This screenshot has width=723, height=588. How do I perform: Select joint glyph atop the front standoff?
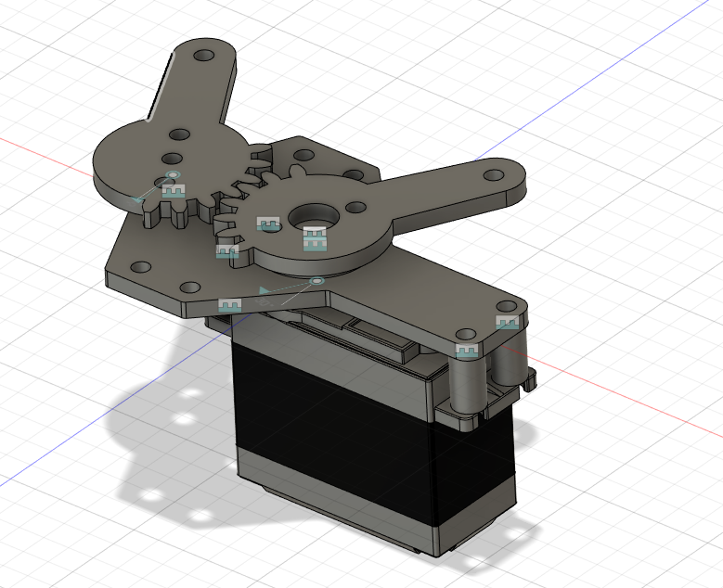pos(467,352)
